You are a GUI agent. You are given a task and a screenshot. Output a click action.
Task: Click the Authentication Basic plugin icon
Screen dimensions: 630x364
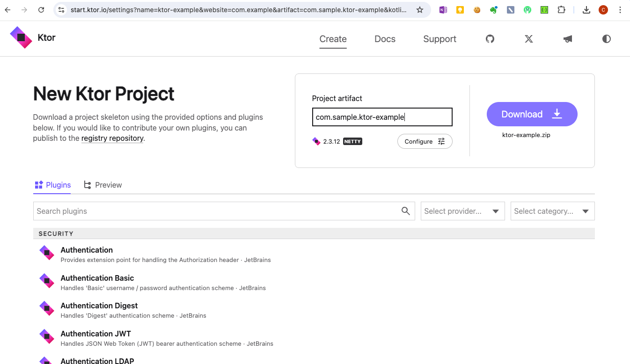[47, 281]
